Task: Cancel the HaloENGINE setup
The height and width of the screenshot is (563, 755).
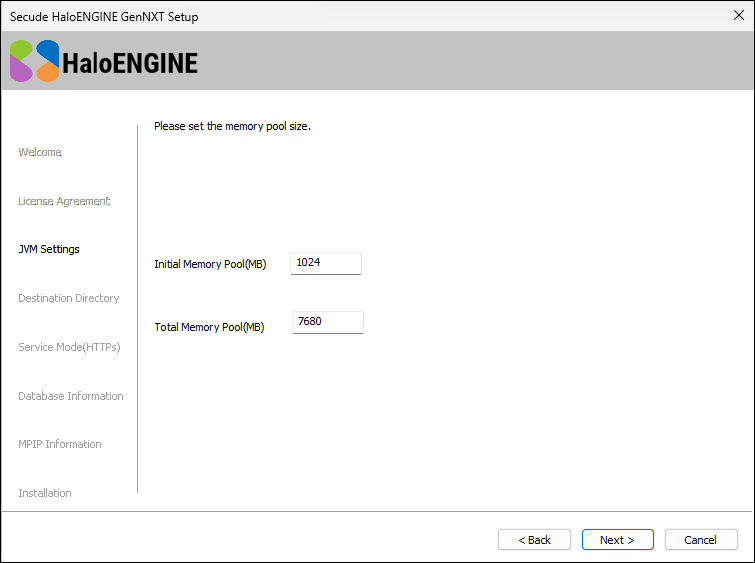Action: [701, 539]
